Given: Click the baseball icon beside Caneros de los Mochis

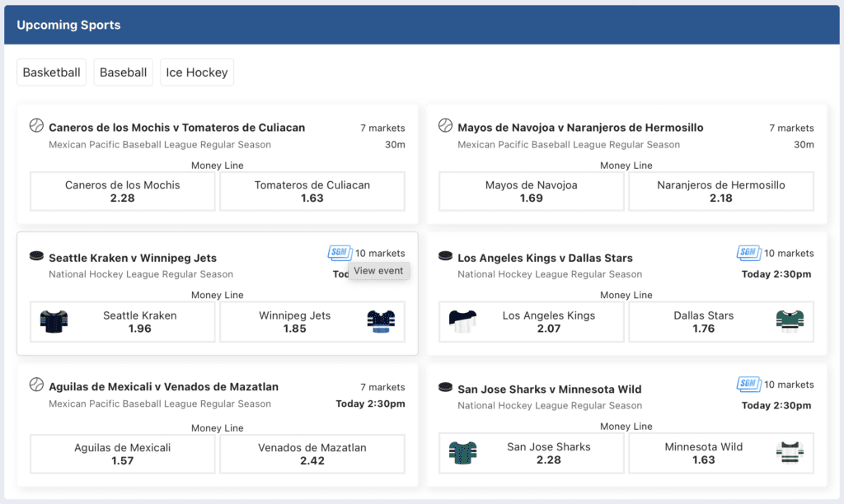Looking at the screenshot, I should pos(36,126).
